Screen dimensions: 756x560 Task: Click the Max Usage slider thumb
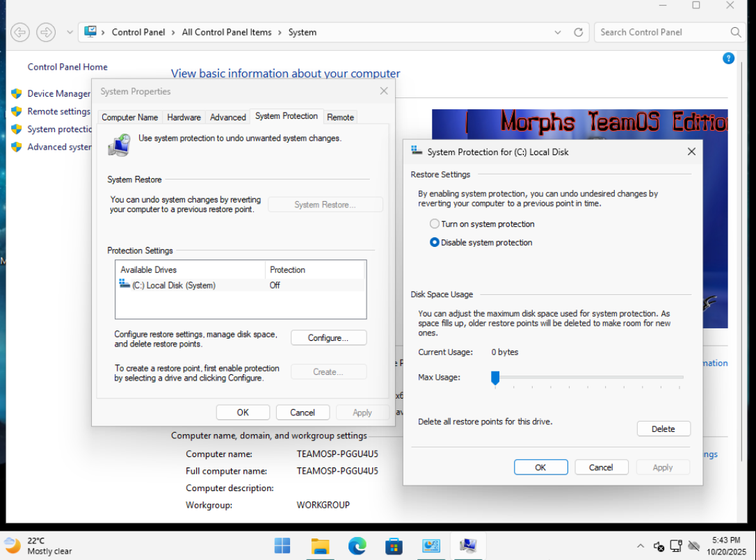pyautogui.click(x=495, y=378)
